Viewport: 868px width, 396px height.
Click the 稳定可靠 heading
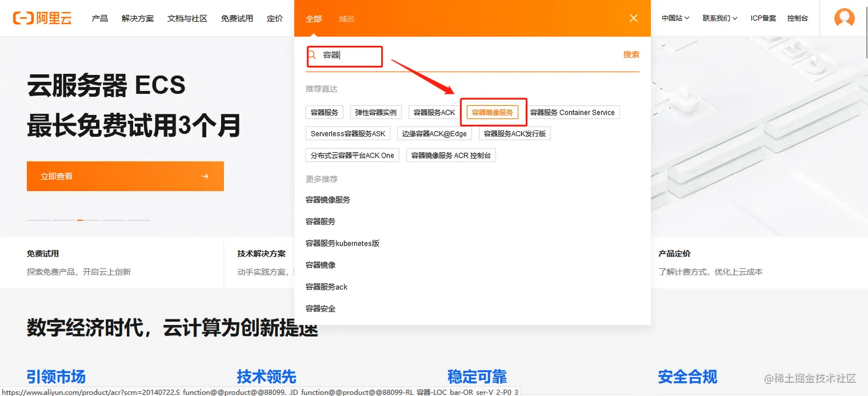pos(477,376)
